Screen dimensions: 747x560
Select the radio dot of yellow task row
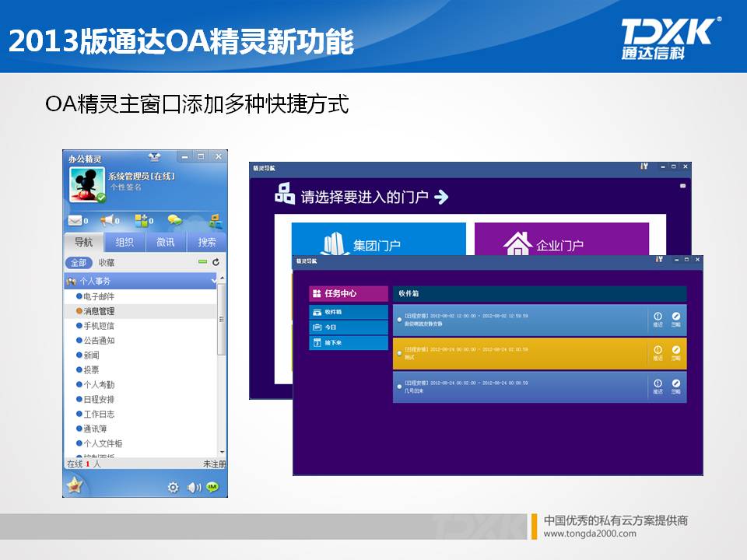click(x=399, y=353)
